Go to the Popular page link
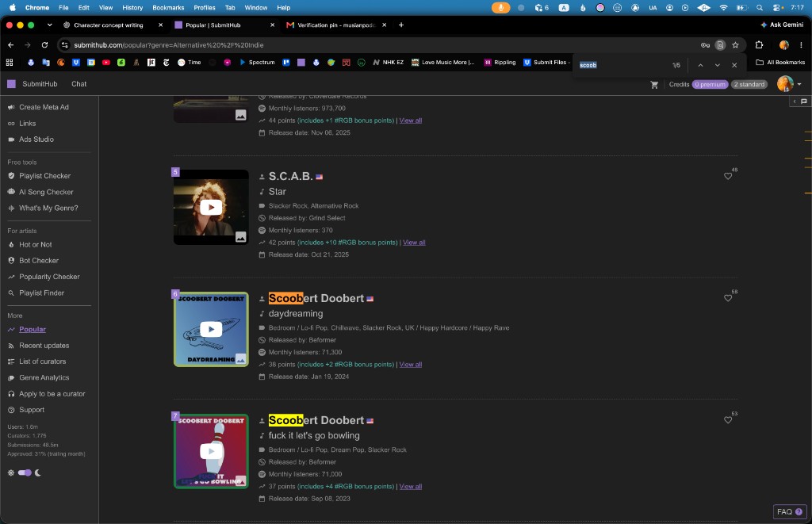Screen dimensions: 812x524 [32, 329]
